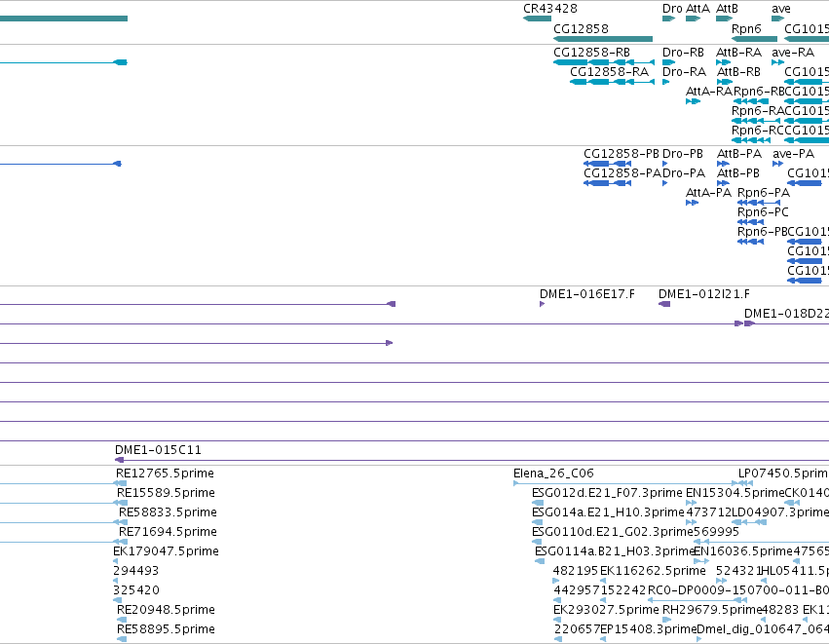
Task: Select EST RE15589.5prime
Action: [166, 493]
